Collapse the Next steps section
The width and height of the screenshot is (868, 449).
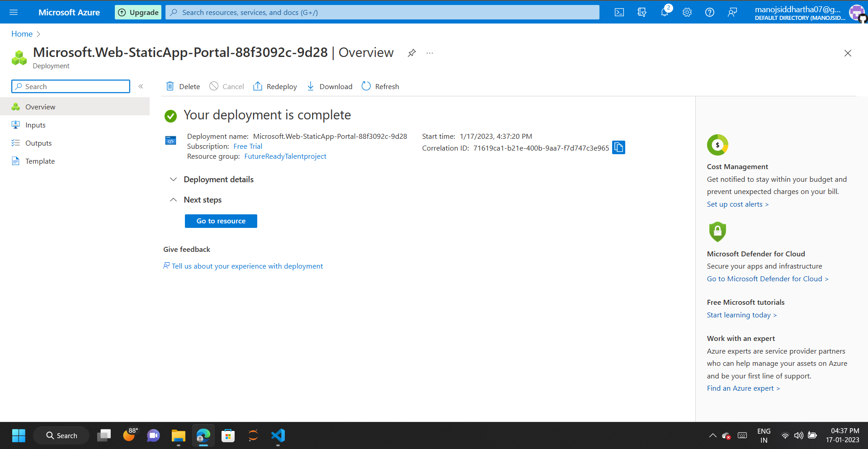[173, 199]
